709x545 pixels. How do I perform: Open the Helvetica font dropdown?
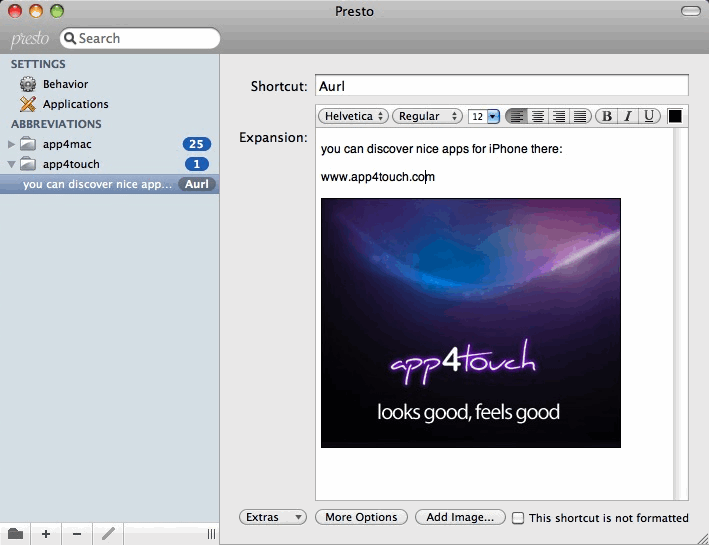point(353,116)
